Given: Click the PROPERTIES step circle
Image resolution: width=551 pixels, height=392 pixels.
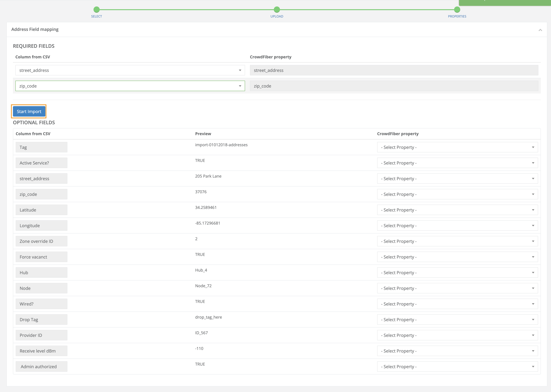Looking at the screenshot, I should click(457, 10).
